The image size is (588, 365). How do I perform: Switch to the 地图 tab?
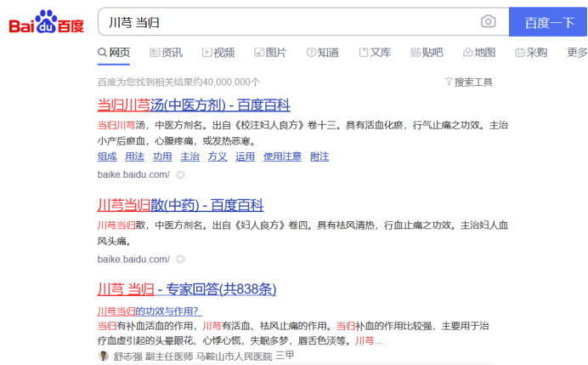tap(479, 52)
